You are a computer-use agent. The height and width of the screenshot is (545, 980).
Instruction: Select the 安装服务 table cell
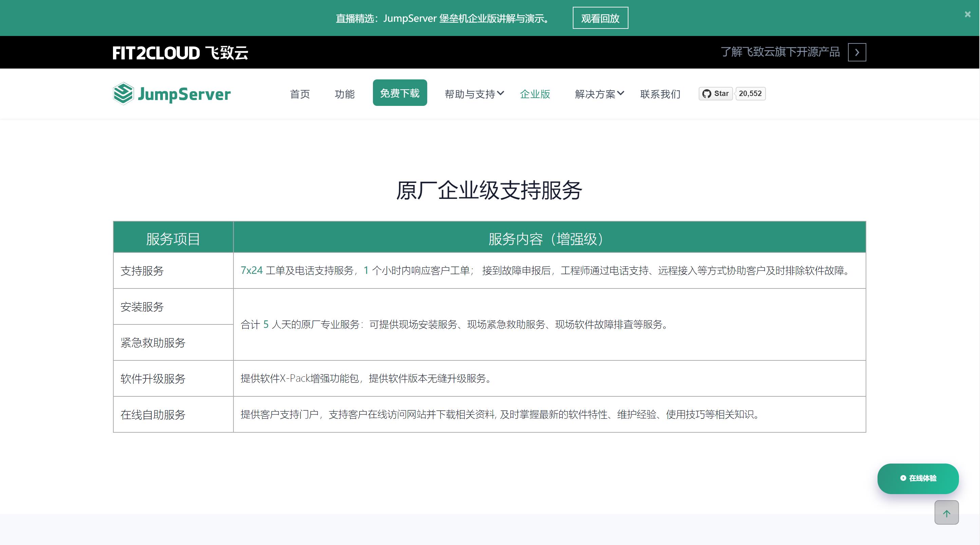click(173, 307)
